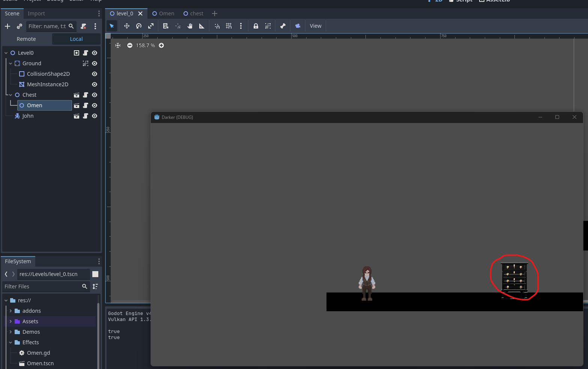Hide the MeshInstance2D node
Image resolution: width=588 pixels, height=369 pixels.
pyautogui.click(x=94, y=84)
